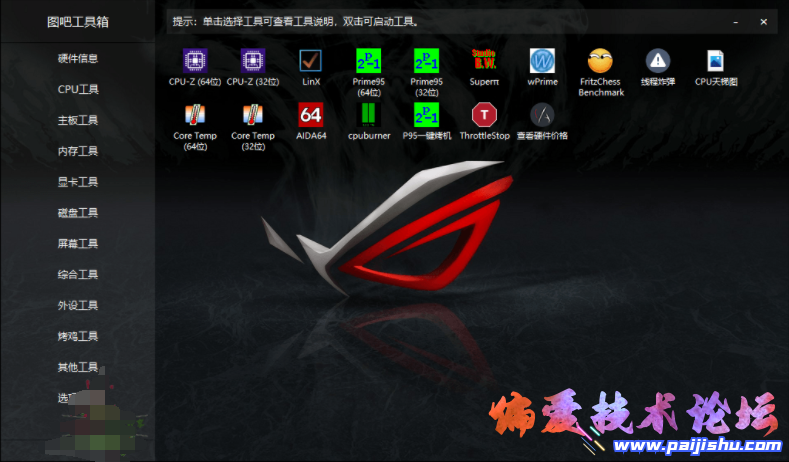Screen dimensions: 789x462
Task: Click the Superπ benchmark icon
Action: click(x=484, y=61)
